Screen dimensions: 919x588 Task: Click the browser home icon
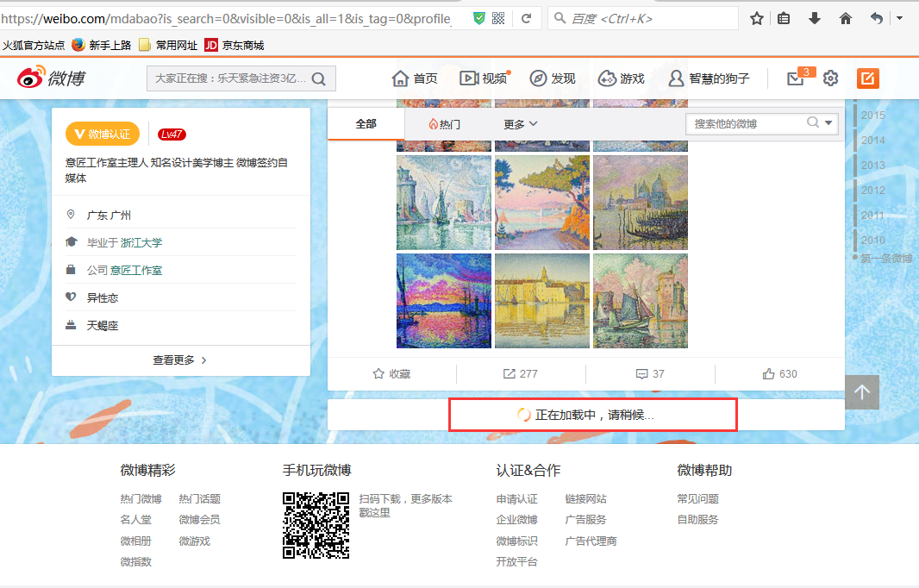click(845, 19)
